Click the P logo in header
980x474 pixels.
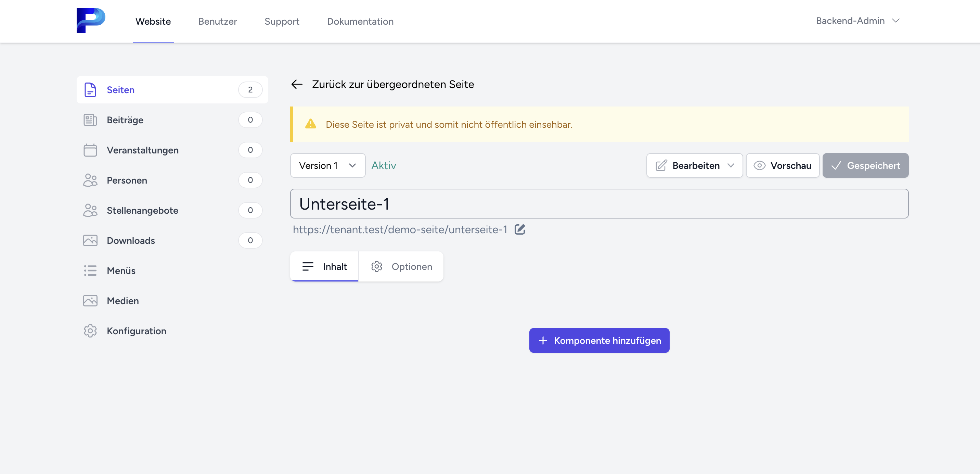tap(91, 21)
